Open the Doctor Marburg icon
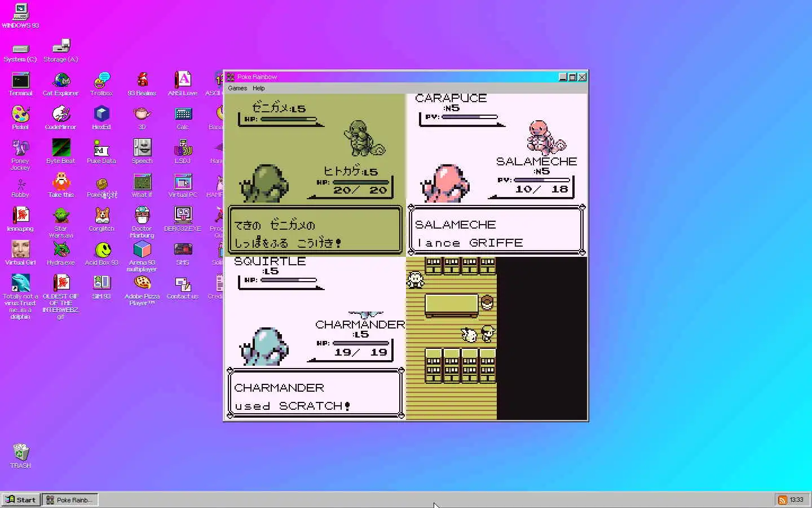The image size is (812, 508). [x=142, y=223]
